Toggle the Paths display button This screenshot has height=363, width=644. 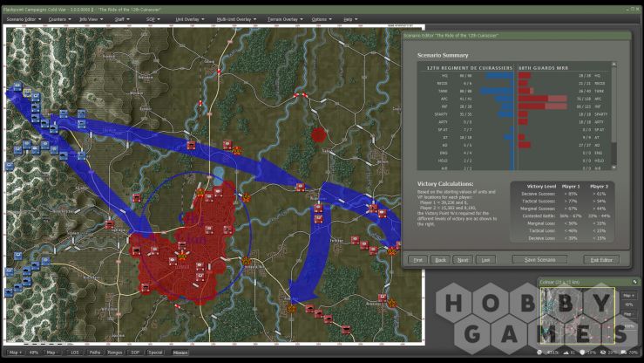coord(95,353)
